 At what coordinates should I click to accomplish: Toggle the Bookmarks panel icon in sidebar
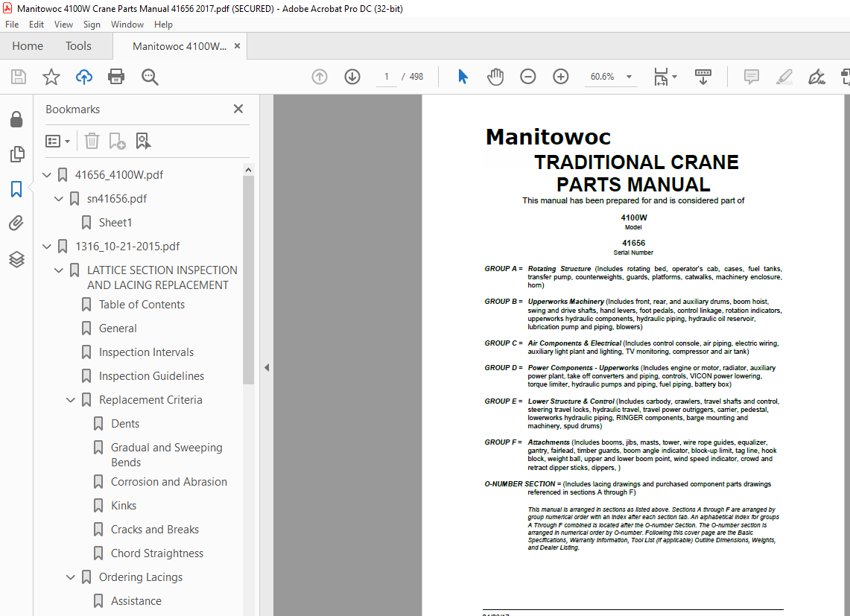pyautogui.click(x=16, y=189)
